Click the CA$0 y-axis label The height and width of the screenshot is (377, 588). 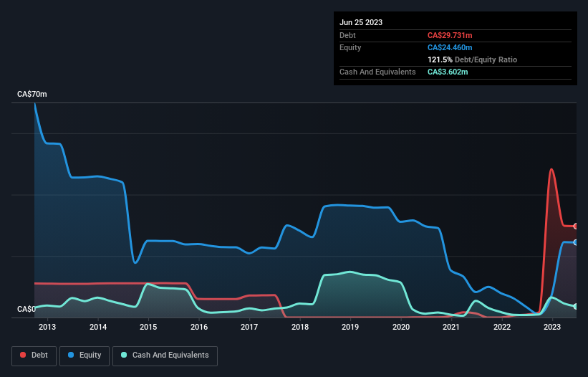click(x=26, y=309)
